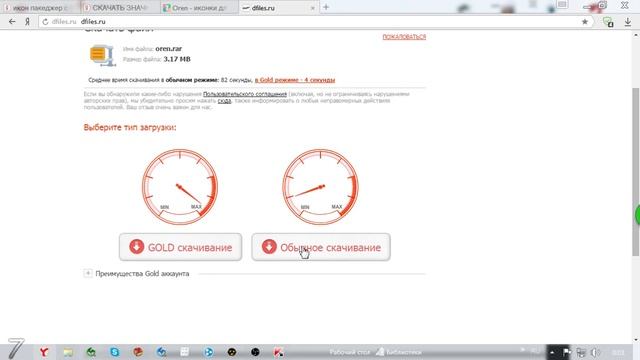Viewport: 640px width, 360px height.
Task: Click the Action Center flag in the tray
Action: [x=567, y=352]
